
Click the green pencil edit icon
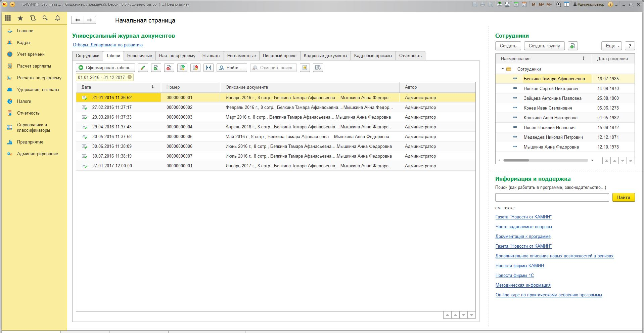click(x=143, y=68)
